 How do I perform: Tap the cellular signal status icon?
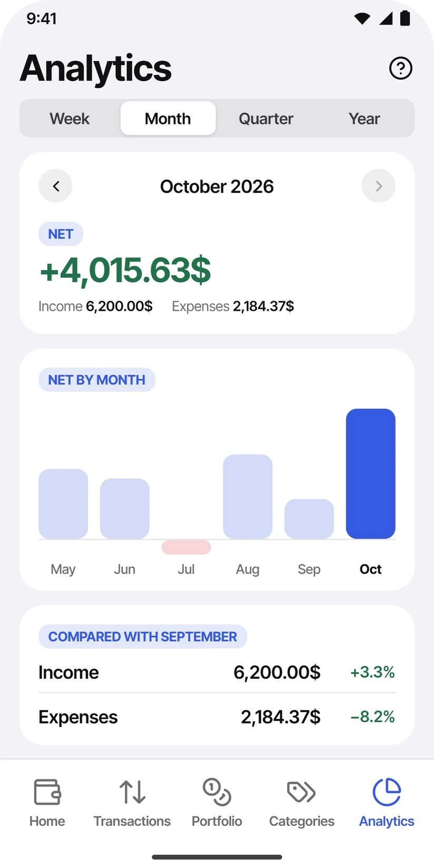386,18
